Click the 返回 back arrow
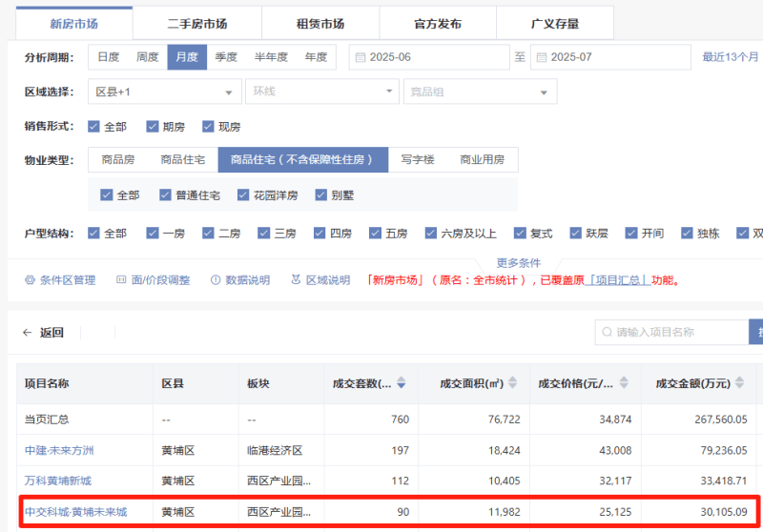763x532 pixels. 28,333
